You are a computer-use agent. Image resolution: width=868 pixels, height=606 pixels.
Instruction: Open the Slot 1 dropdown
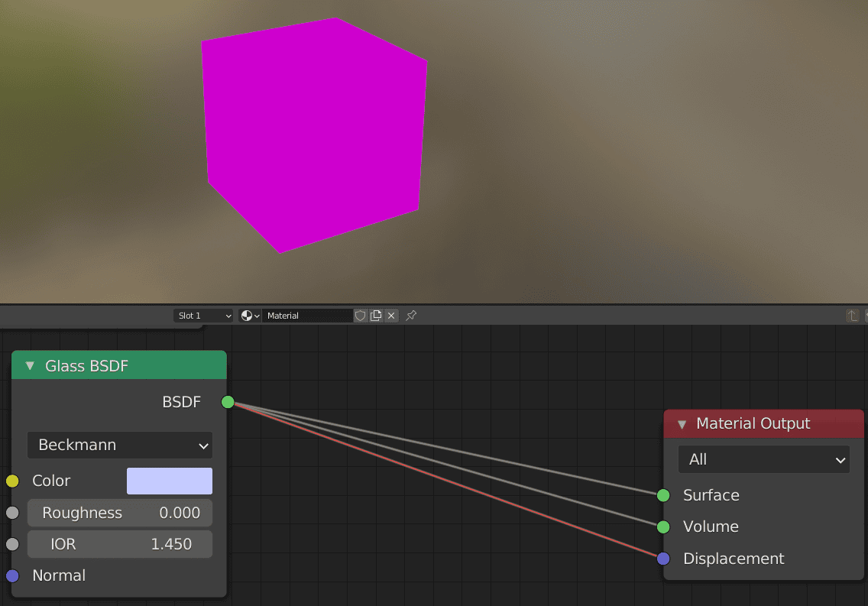click(202, 315)
